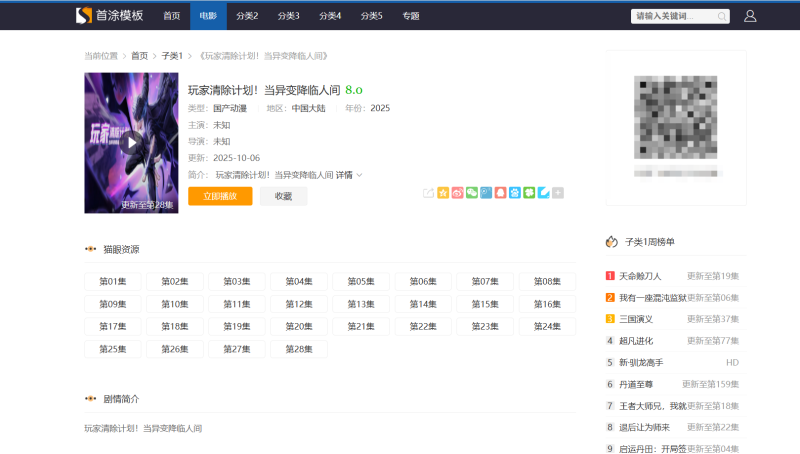Play episode 第17集
800x454 pixels.
[x=113, y=326]
